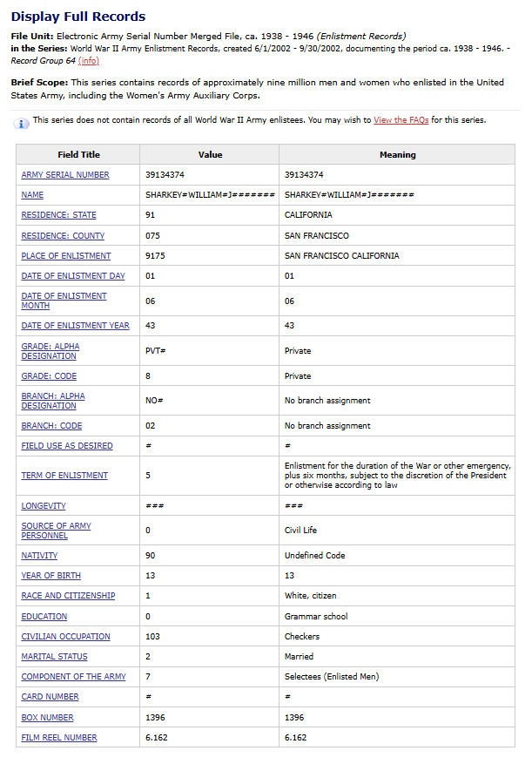
Task: Click DATE OF ENLISTMENT DAY link
Action: click(73, 275)
